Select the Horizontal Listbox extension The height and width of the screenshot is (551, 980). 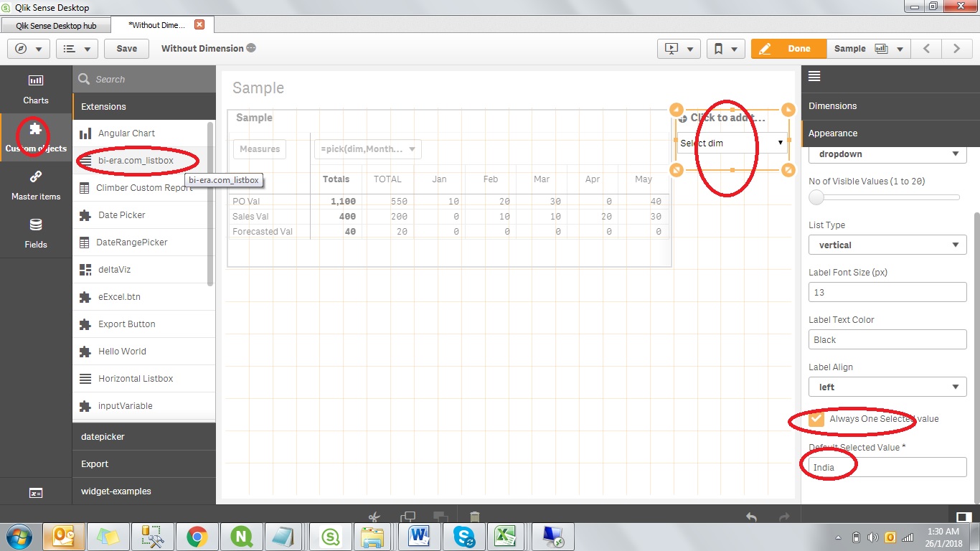coord(140,379)
